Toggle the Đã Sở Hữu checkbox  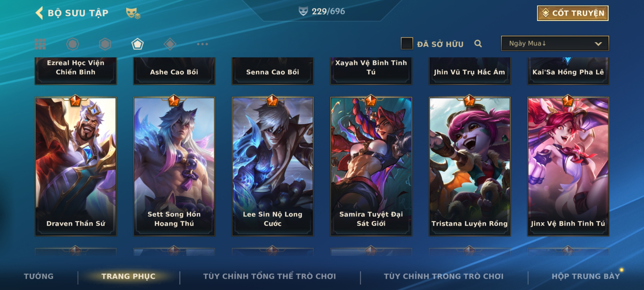[407, 44]
